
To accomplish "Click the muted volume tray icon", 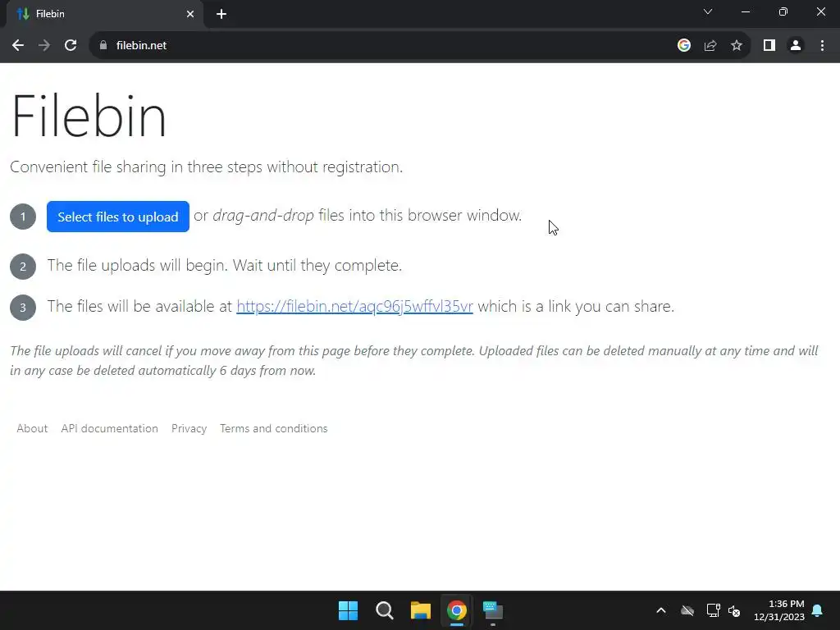I will pyautogui.click(x=734, y=610).
